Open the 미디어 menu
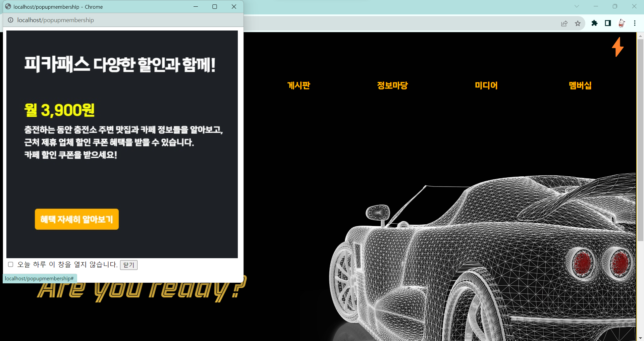 point(486,86)
